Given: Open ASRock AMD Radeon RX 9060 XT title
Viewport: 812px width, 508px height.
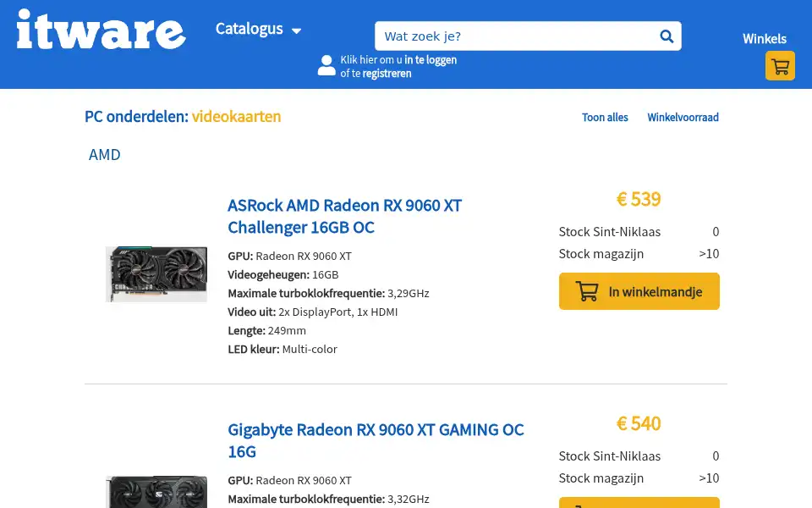Looking at the screenshot, I should (344, 216).
